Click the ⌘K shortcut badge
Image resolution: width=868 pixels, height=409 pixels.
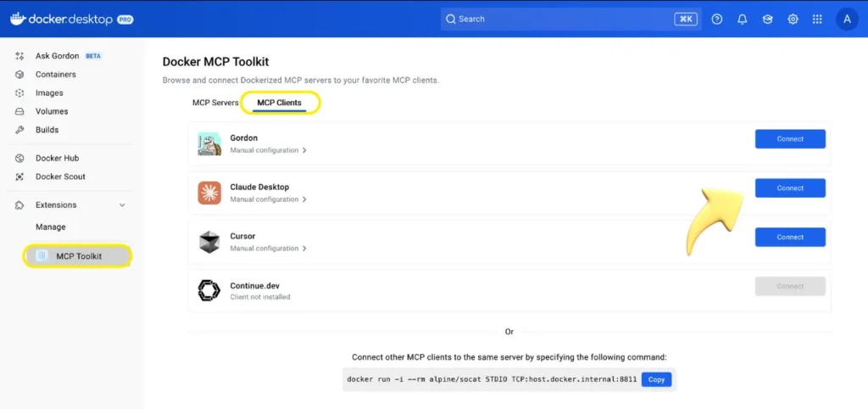pos(686,19)
